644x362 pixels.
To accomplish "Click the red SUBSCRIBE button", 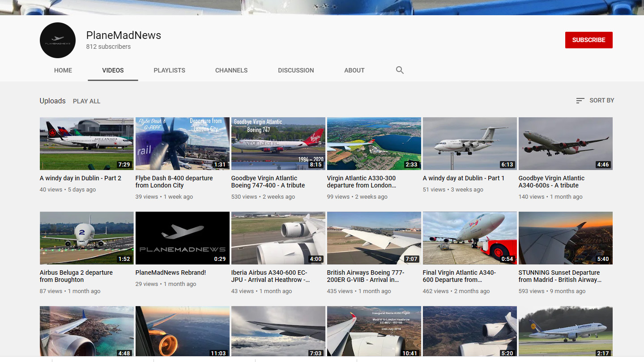I will click(589, 40).
